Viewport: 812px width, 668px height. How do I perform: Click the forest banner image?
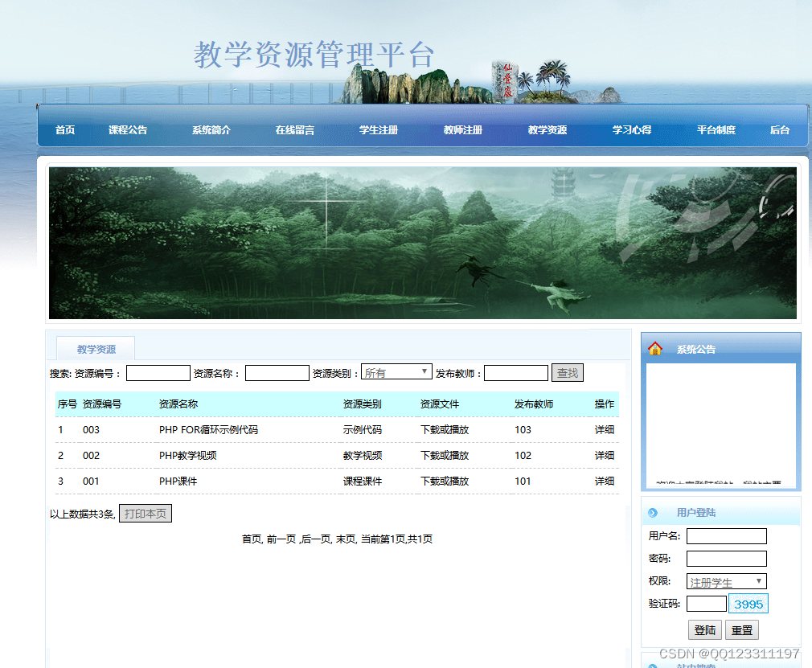tap(423, 243)
